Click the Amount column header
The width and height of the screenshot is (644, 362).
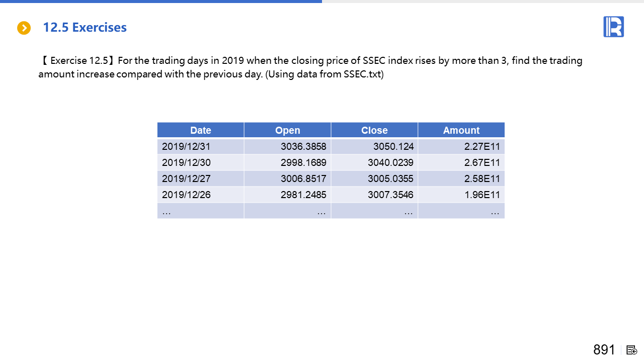pyautogui.click(x=461, y=130)
